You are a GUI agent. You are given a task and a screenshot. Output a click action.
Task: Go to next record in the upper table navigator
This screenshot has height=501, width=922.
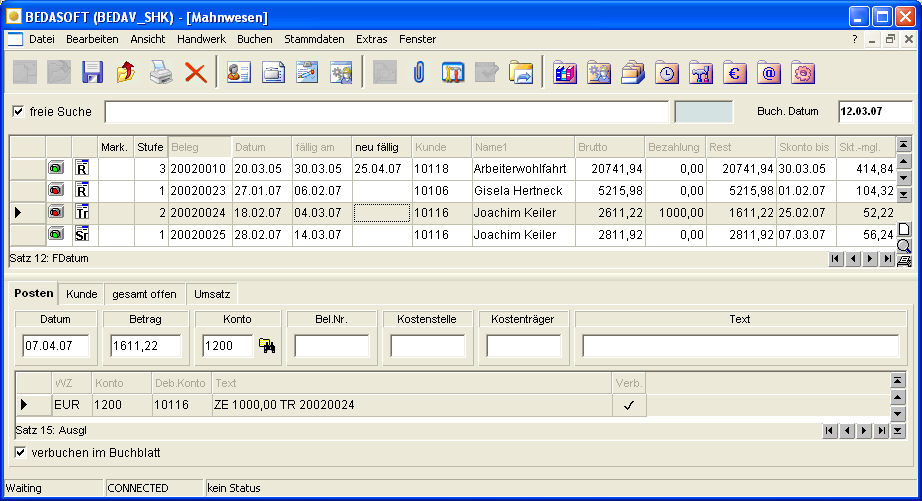click(x=870, y=259)
